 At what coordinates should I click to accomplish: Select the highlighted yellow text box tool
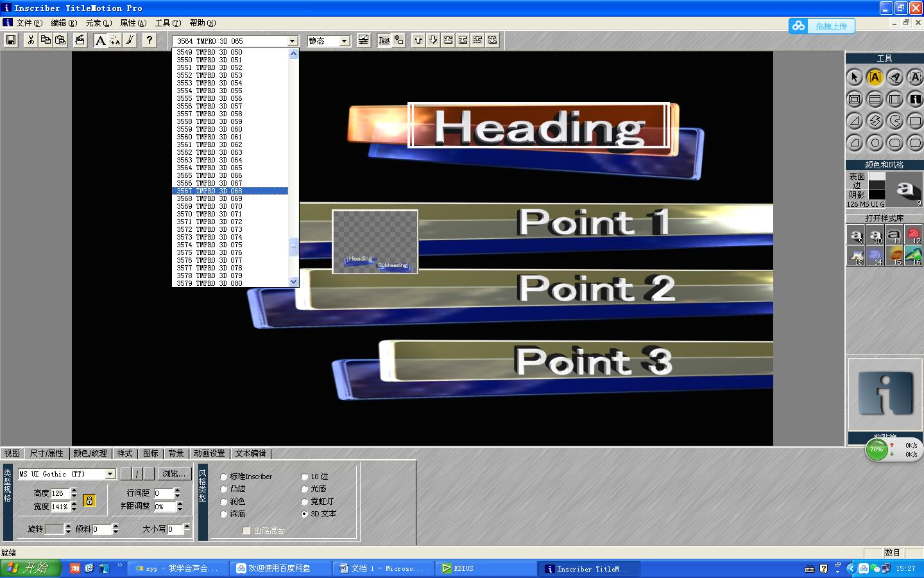pos(875,78)
